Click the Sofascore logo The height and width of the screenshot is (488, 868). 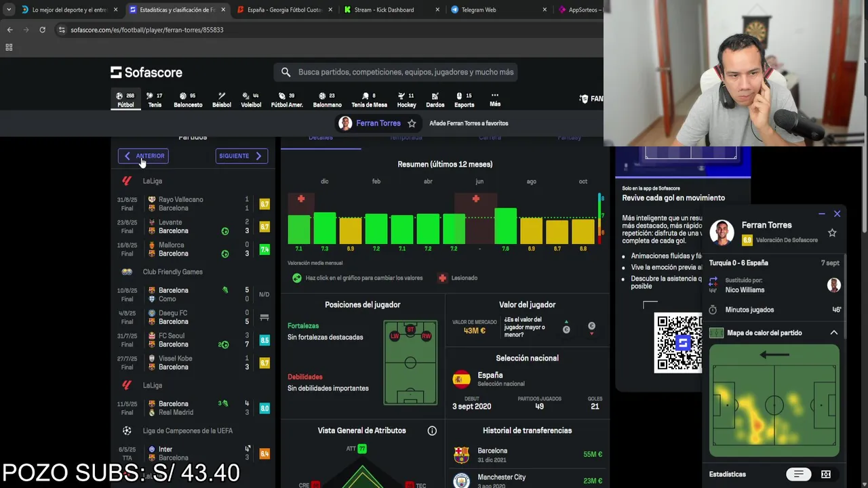coord(146,72)
